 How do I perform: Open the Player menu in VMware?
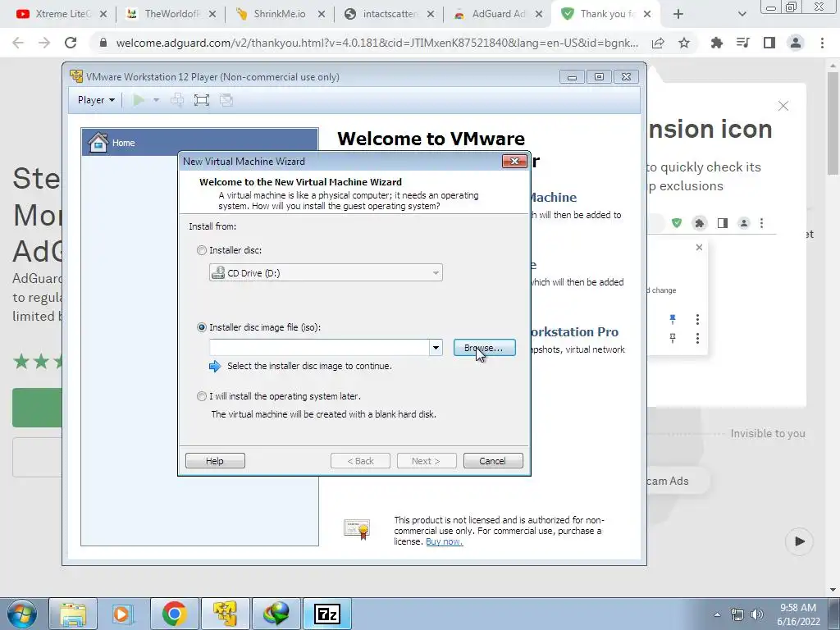pos(96,100)
